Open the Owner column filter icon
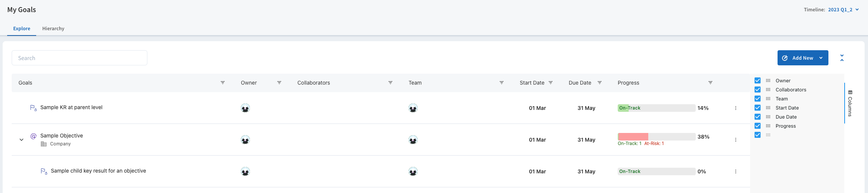868x193 pixels. [x=279, y=83]
